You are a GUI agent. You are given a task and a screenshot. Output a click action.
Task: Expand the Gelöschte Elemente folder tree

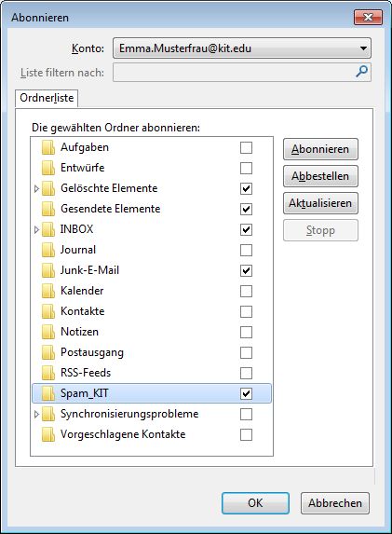point(36,188)
